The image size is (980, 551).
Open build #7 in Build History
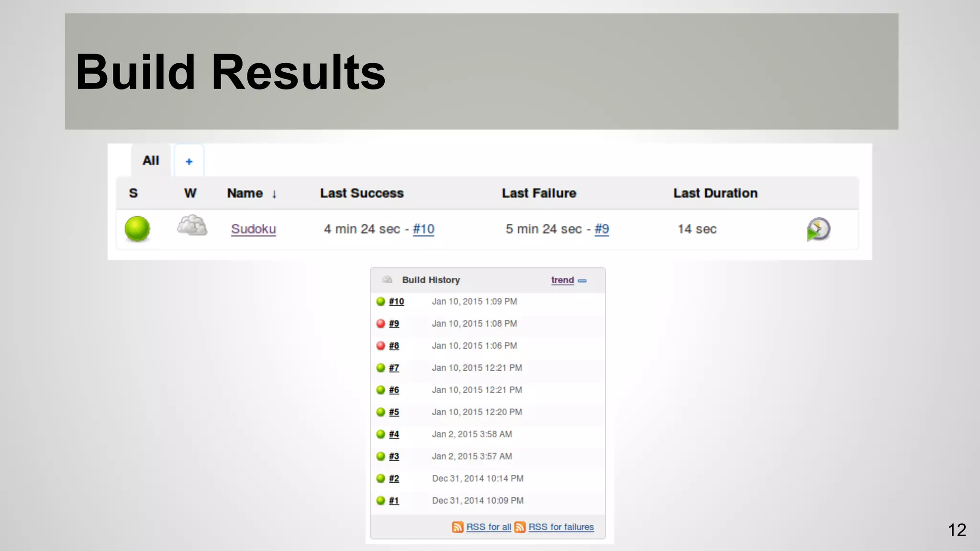coord(394,368)
